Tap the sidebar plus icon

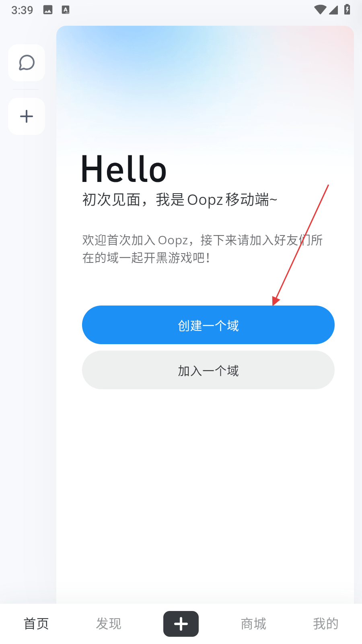click(x=27, y=116)
